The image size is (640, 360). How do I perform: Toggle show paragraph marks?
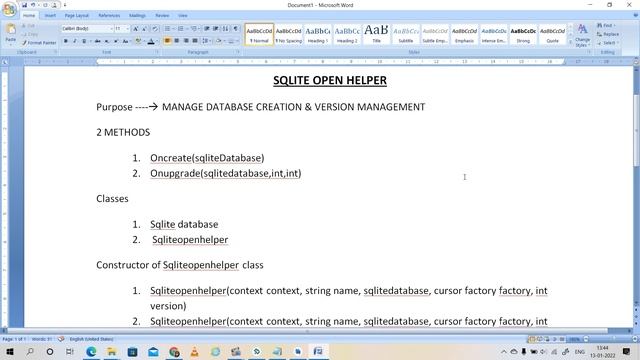tap(236, 29)
